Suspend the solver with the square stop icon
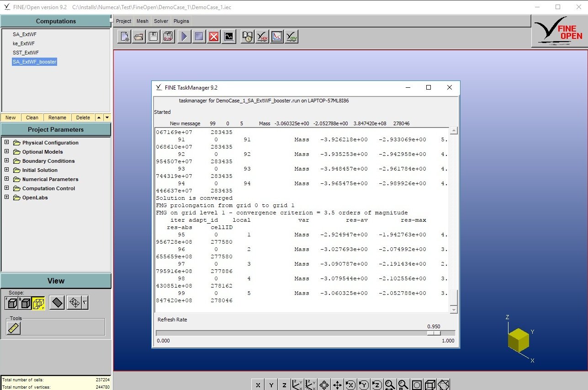Viewport: 588px width, 390px height. tap(199, 37)
